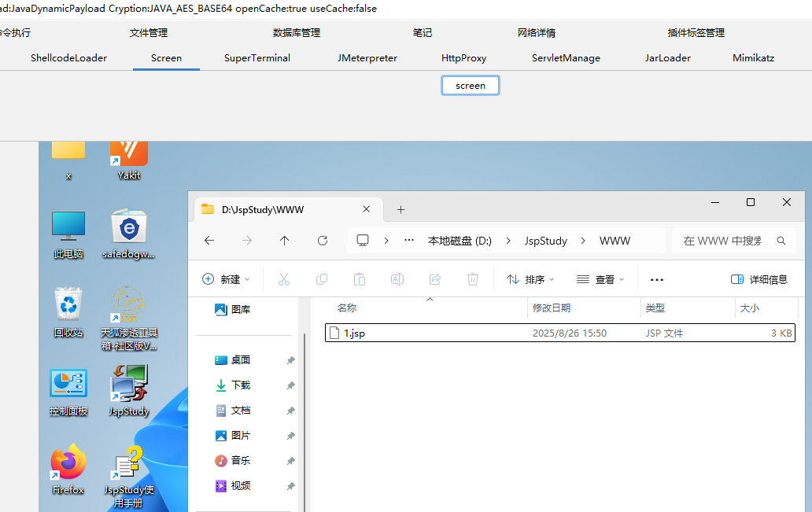Unpin 下载 from quick access
Image resolution: width=812 pixels, height=512 pixels.
tap(290, 385)
